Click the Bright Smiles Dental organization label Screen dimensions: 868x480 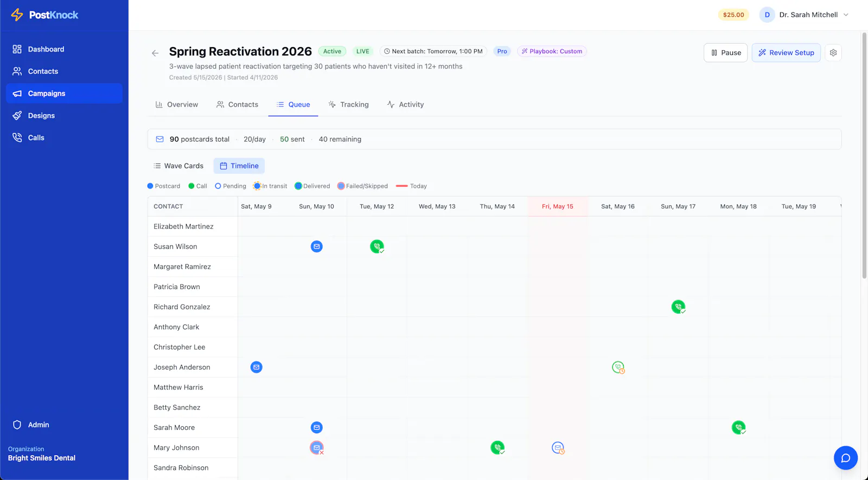click(42, 458)
